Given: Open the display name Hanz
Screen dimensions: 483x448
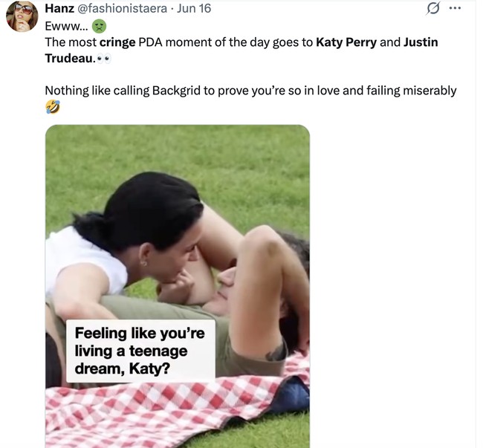Looking at the screenshot, I should point(59,8).
